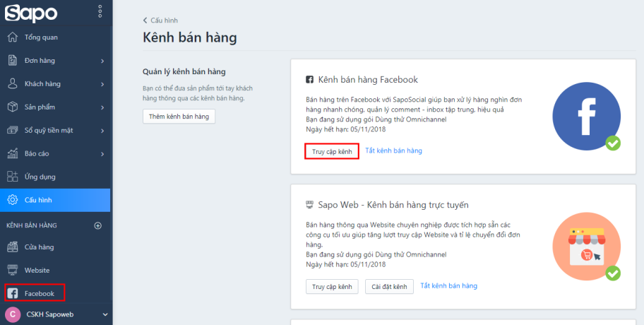Expand the Khách hàng submenu arrow
The width and height of the screenshot is (644, 325).
102,84
